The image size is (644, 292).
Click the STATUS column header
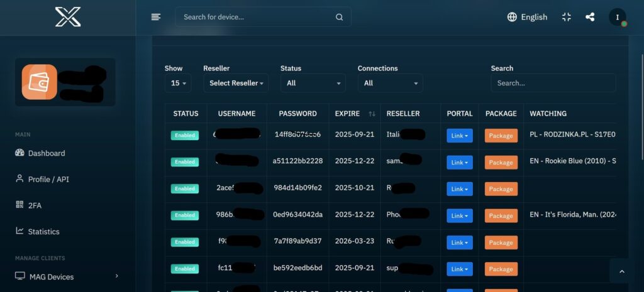tap(186, 114)
